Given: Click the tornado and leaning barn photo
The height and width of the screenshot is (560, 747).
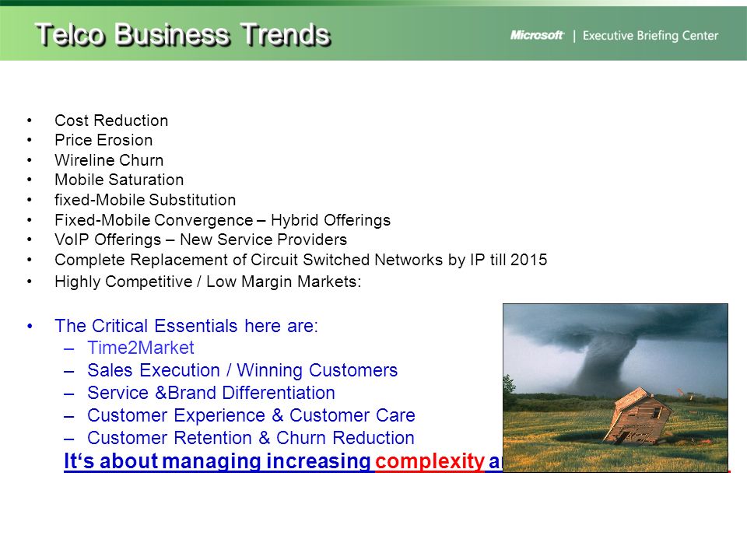Looking at the screenshot, I should (615, 387).
